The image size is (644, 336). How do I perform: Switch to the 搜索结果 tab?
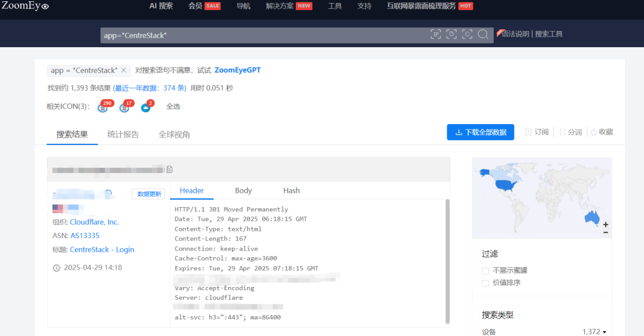[x=72, y=134]
